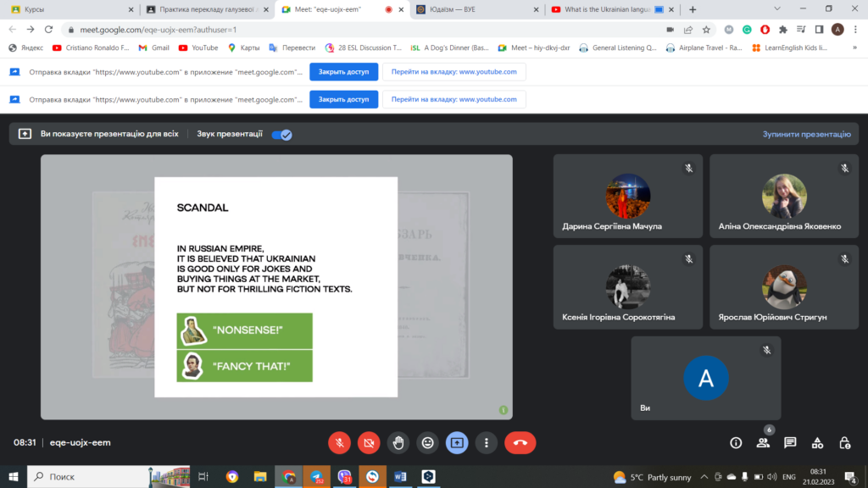Click Зупинити презентацію to stop presenting
The image size is (868, 488).
805,134
